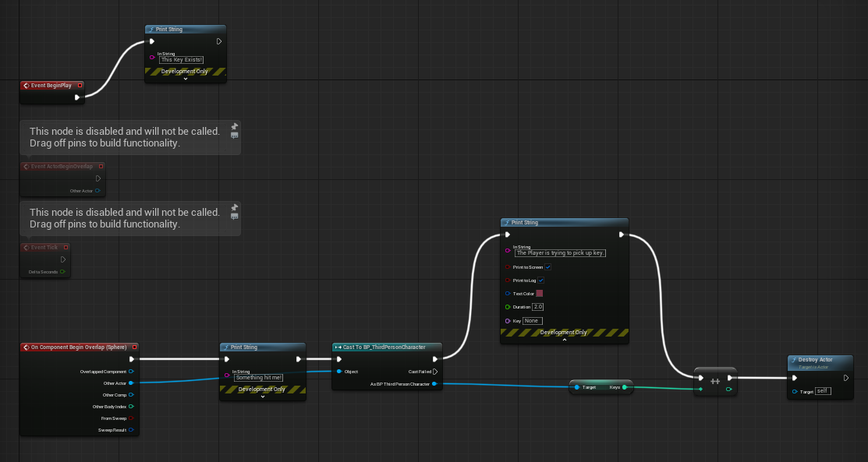Click exec output pin of 'Something hit me!' Print String

(299, 359)
